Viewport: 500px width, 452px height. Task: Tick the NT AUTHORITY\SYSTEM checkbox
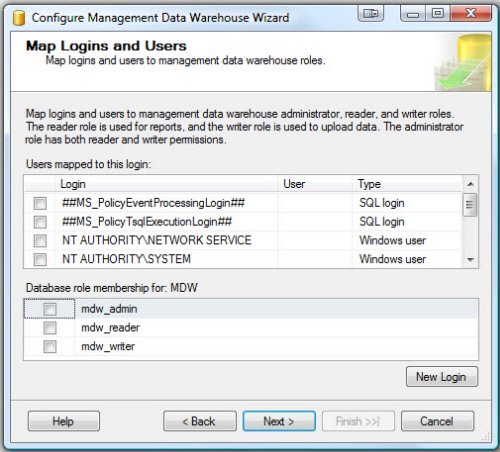tap(40, 259)
